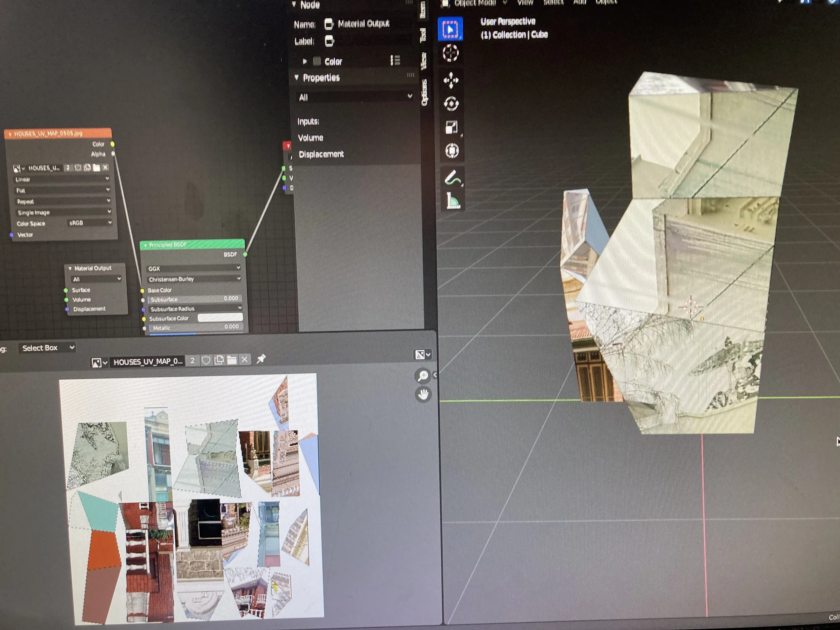Select the Select Box tool in viewport

[x=450, y=29]
